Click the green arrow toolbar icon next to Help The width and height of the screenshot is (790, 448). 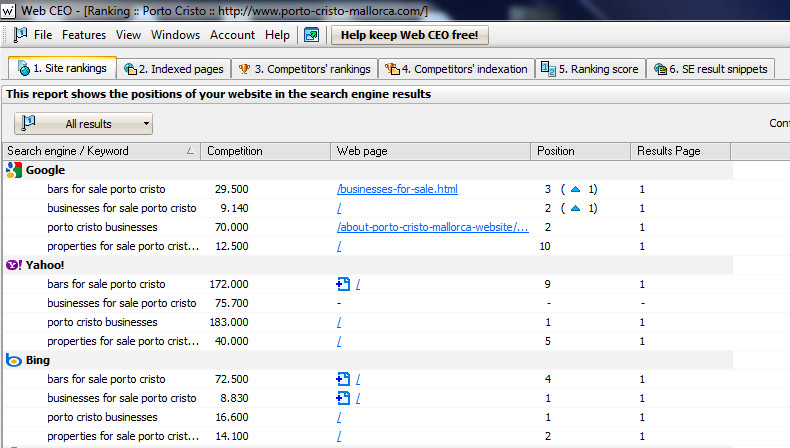(x=311, y=35)
